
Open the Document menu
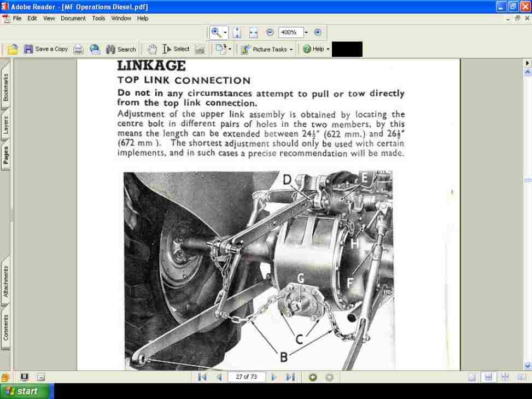(73, 18)
